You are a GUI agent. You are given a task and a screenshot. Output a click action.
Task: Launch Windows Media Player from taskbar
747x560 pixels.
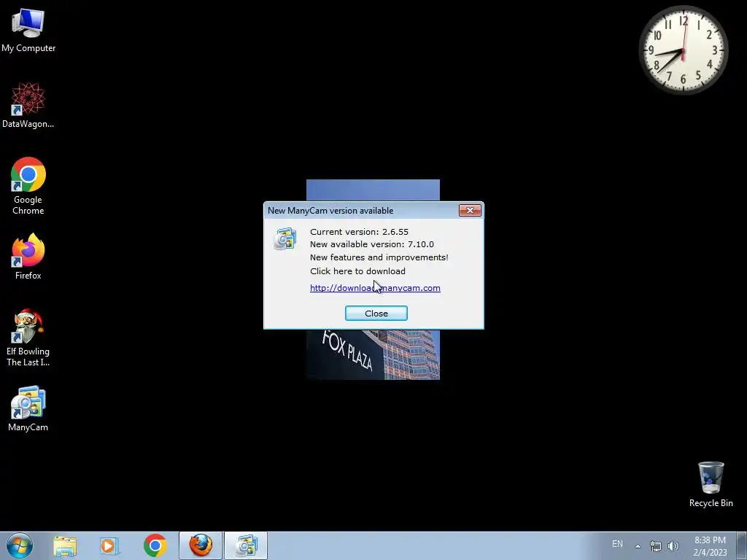pyautogui.click(x=109, y=545)
